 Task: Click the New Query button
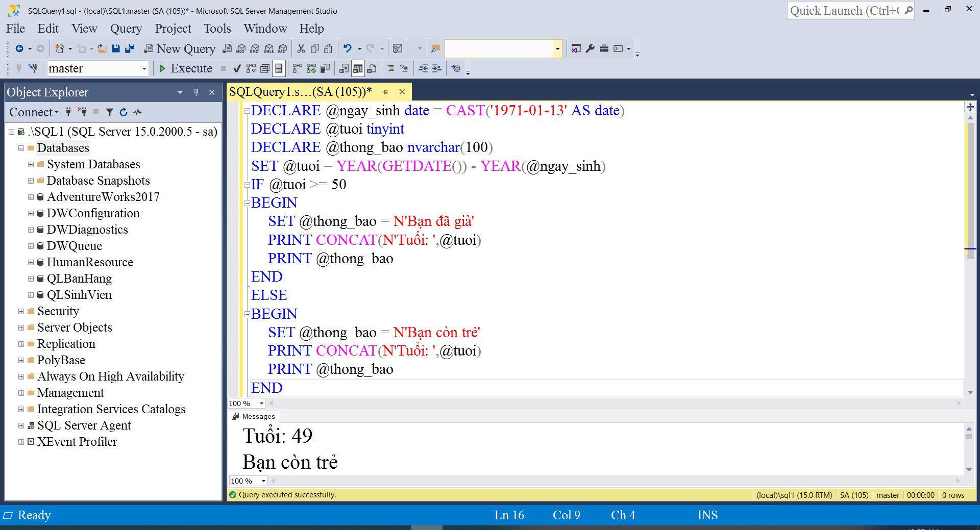point(180,48)
